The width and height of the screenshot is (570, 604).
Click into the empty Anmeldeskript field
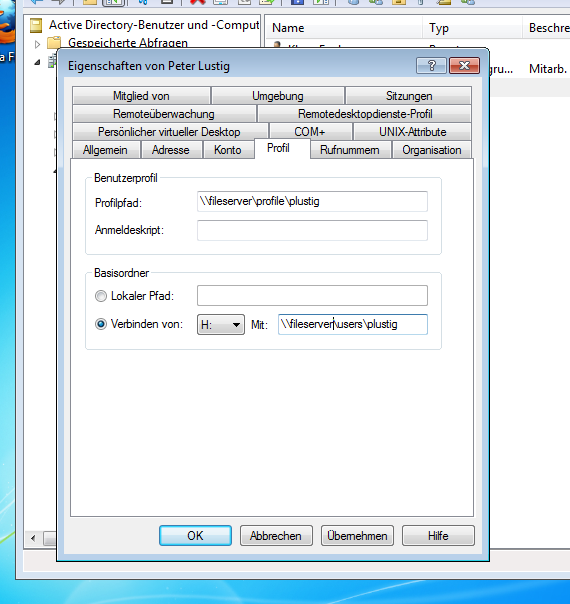point(312,230)
